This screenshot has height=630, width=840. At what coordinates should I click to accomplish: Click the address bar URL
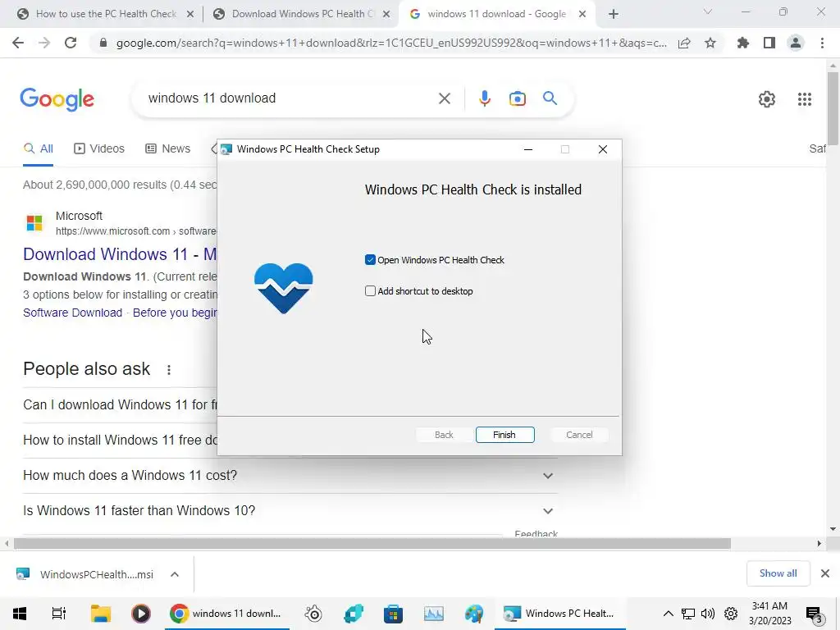pos(391,43)
